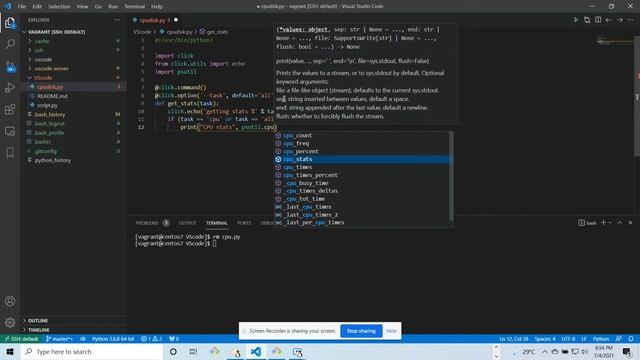Choose cpu_percent from the suggestions
Image resolution: width=640 pixels, height=360 pixels.
(x=362, y=151)
